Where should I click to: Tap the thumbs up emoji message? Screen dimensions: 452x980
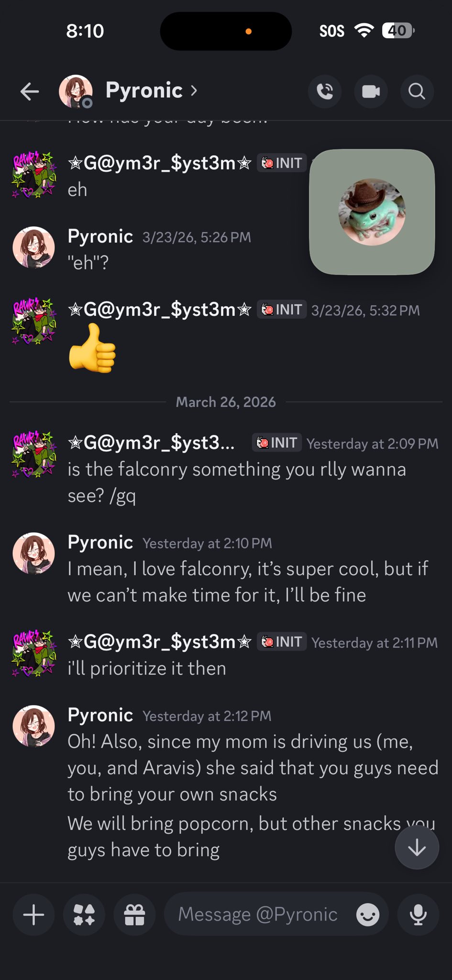(x=92, y=348)
